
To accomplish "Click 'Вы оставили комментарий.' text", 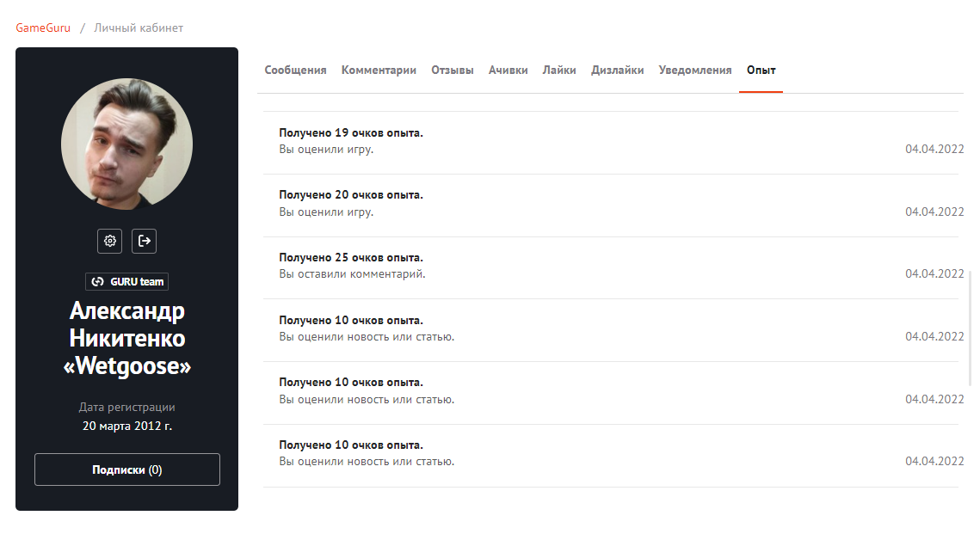I will pos(352,274).
